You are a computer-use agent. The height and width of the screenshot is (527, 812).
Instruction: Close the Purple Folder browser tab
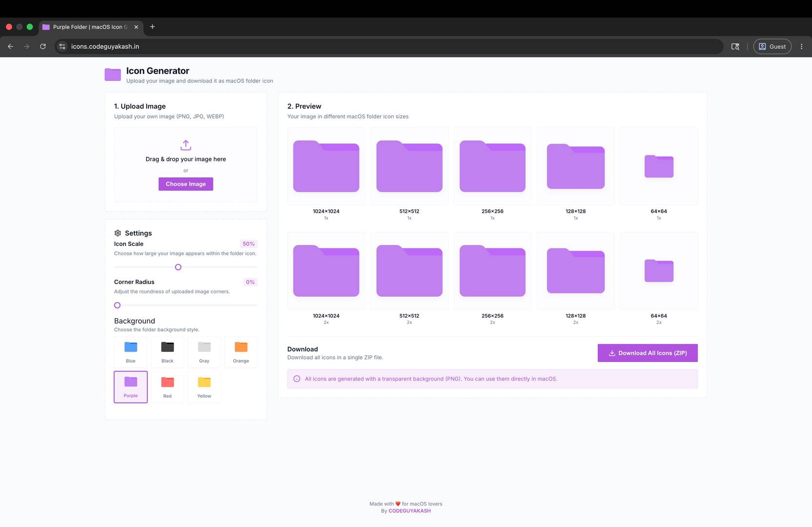136,27
